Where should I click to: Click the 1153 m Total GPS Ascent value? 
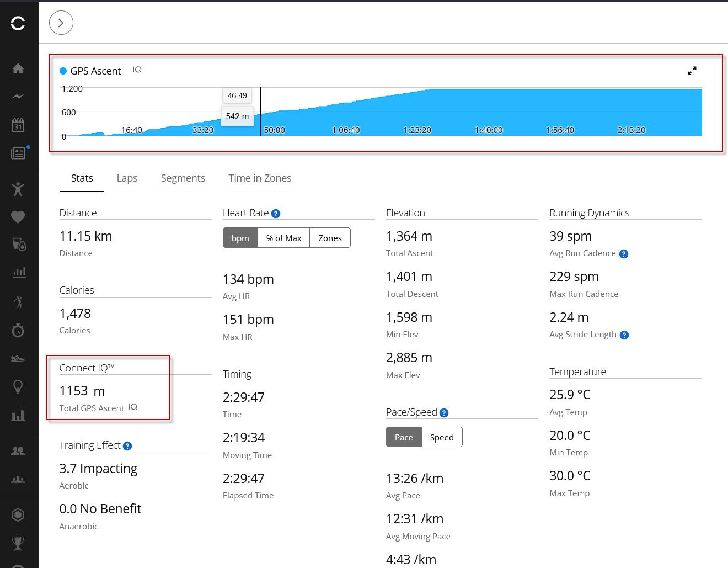coord(82,391)
